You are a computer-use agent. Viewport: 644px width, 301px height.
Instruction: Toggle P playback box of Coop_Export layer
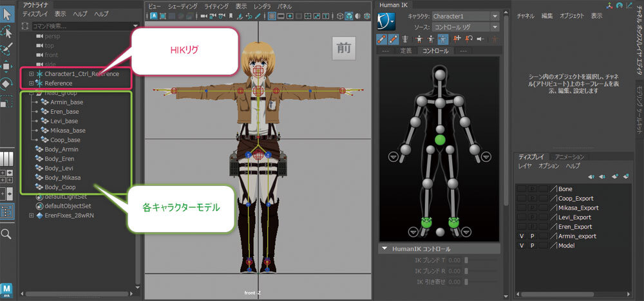(x=533, y=199)
